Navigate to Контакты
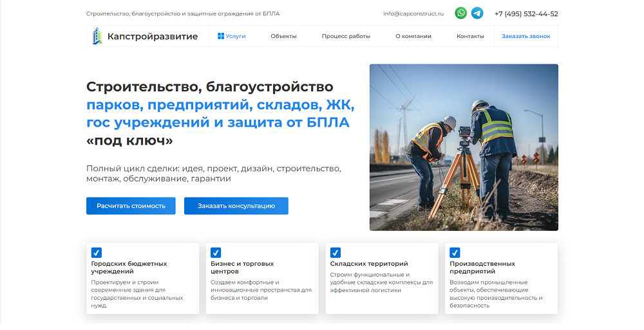 coord(470,36)
